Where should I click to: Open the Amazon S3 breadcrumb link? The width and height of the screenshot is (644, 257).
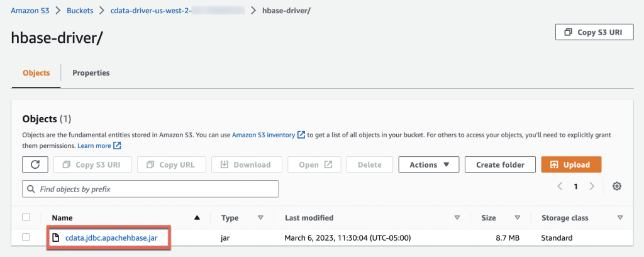(30, 11)
